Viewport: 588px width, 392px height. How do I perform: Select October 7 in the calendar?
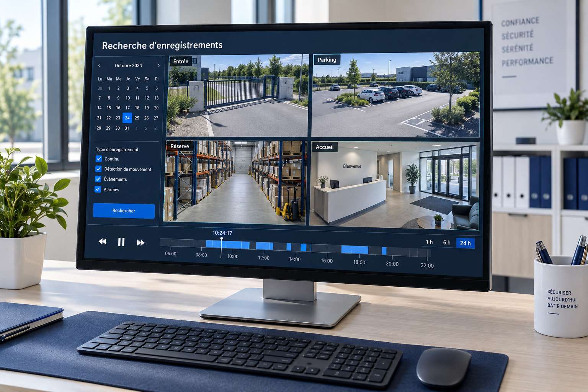pyautogui.click(x=100, y=98)
